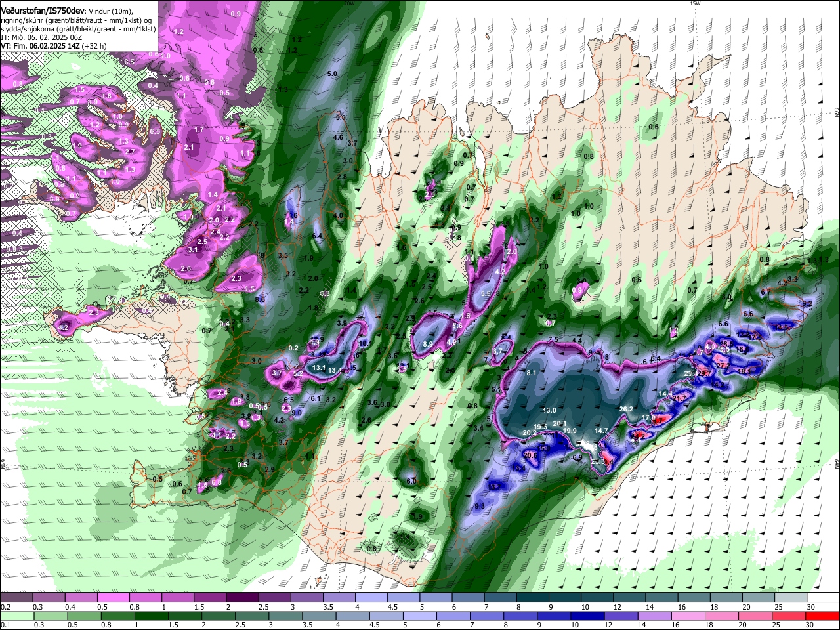Click the '21.7' precipitation value
840x630 pixels.
click(x=679, y=398)
